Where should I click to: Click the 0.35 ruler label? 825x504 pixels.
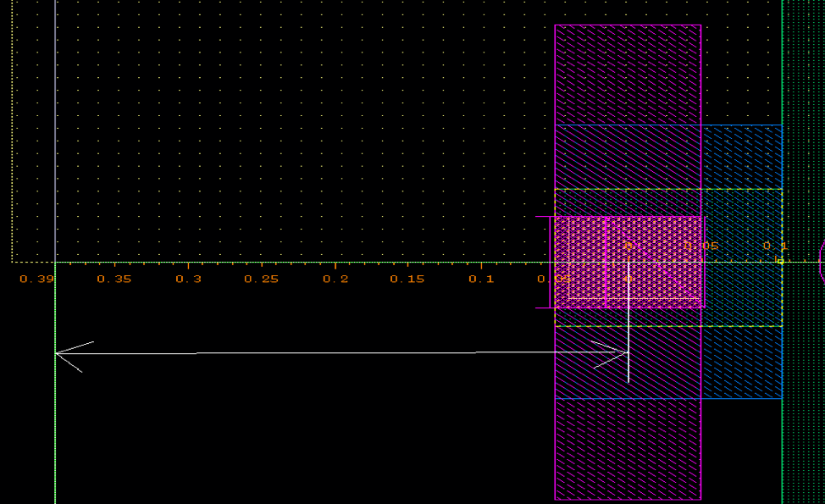coord(114,279)
